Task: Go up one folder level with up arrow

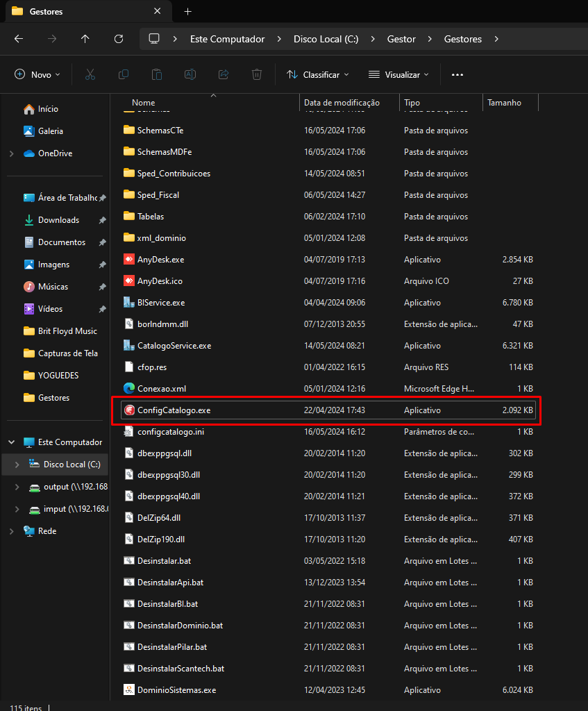Action: pos(85,39)
